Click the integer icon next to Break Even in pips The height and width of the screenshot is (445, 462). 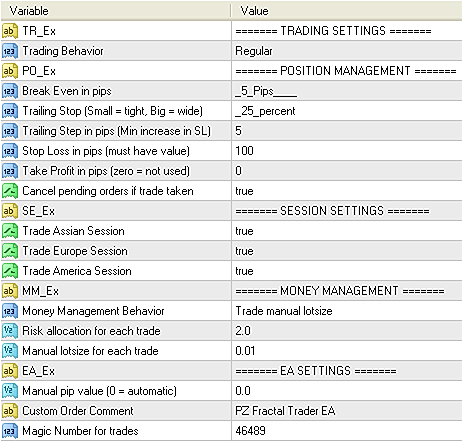tap(10, 91)
